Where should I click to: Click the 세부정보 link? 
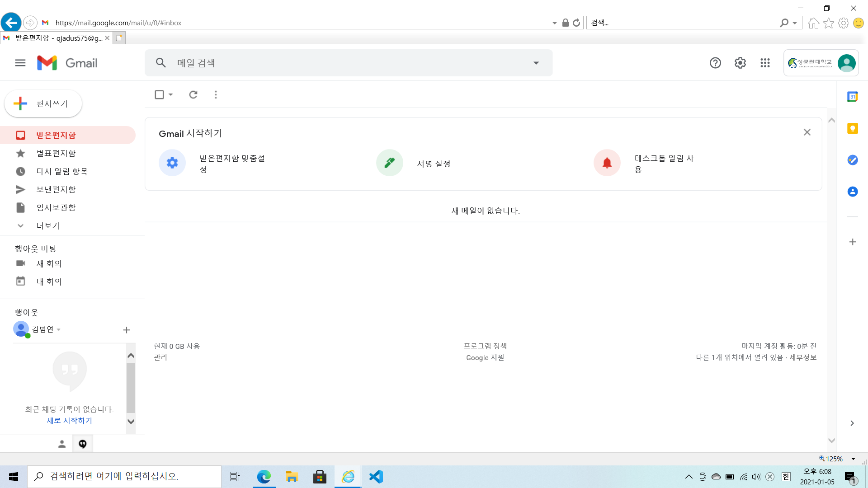tap(803, 357)
